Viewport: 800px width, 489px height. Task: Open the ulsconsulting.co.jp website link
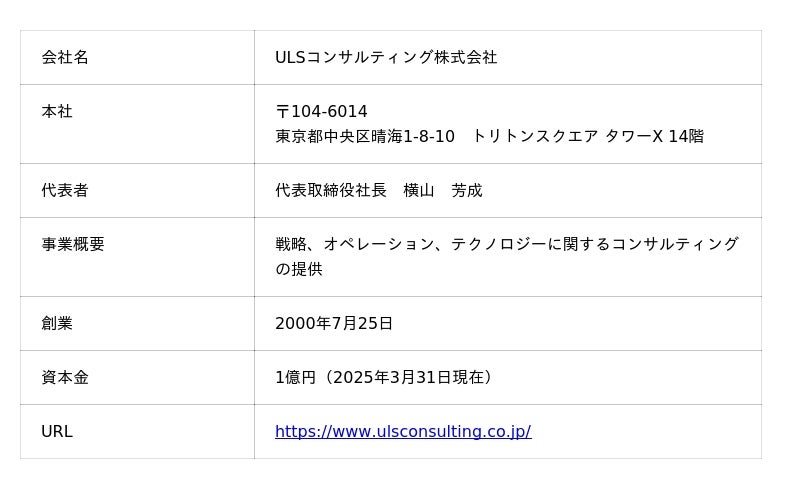tap(403, 432)
